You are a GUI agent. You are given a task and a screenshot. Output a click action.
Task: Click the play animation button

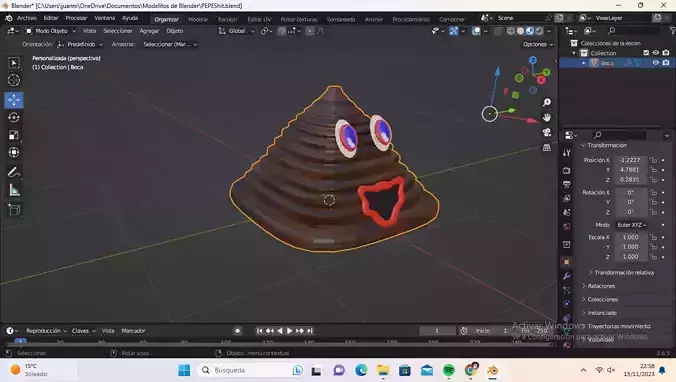(x=289, y=331)
